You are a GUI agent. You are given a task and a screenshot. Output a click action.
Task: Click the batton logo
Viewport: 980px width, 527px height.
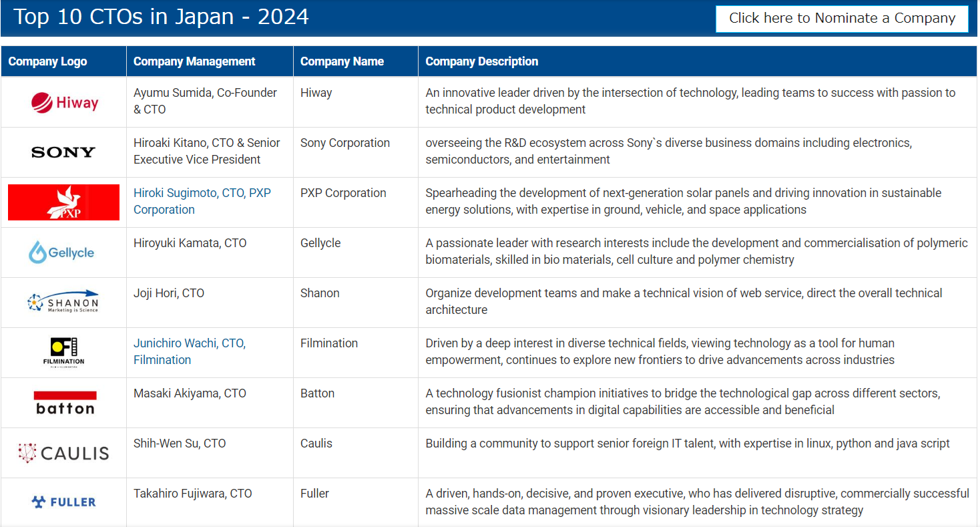click(65, 403)
